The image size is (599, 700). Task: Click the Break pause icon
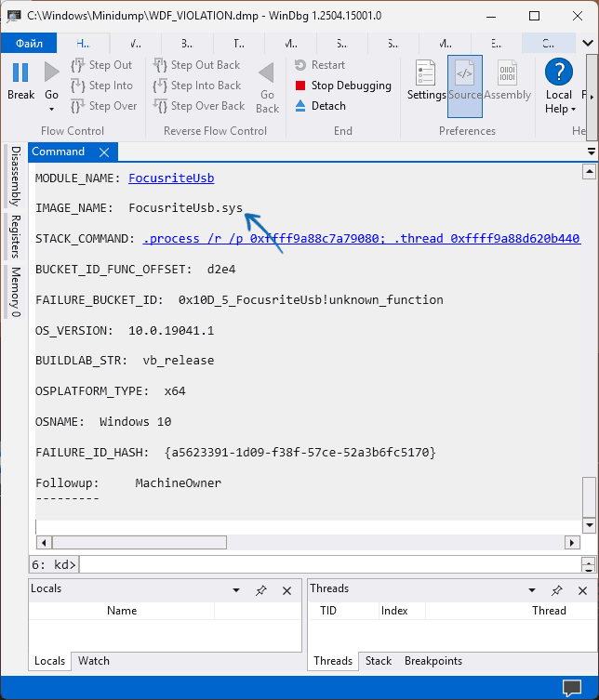[x=20, y=73]
